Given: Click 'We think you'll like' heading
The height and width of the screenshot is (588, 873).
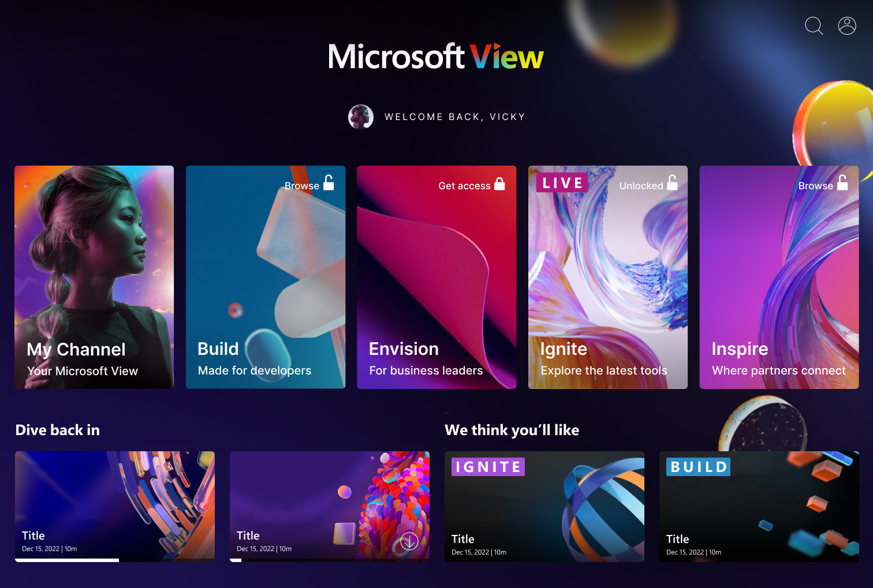Looking at the screenshot, I should (x=512, y=430).
